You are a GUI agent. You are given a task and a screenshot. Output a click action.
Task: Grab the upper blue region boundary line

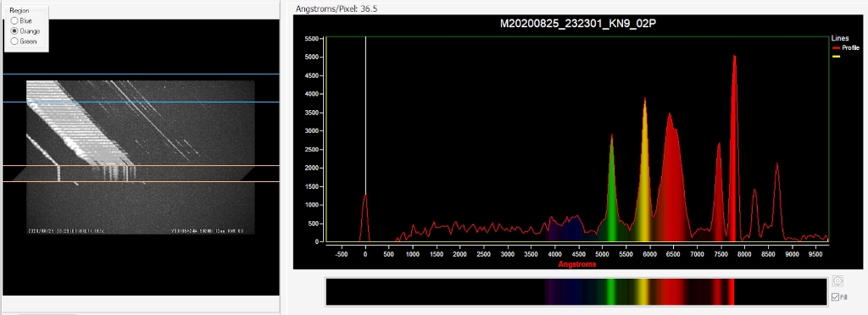click(x=142, y=74)
